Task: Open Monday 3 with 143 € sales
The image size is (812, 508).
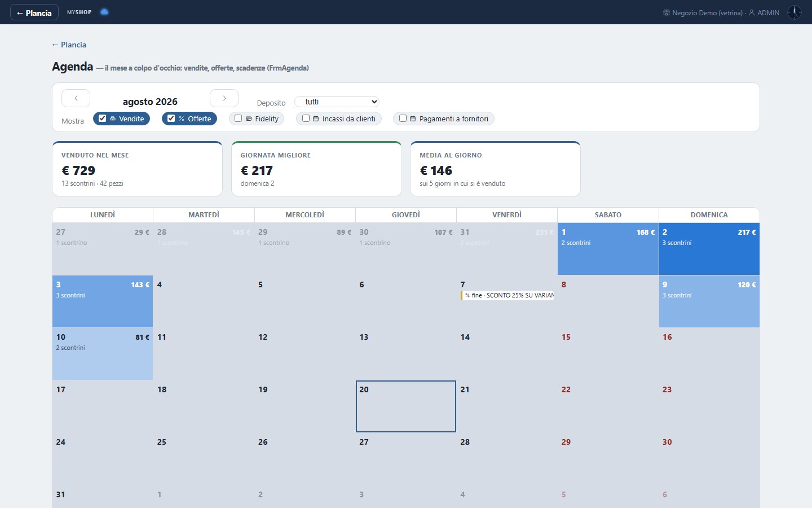Action: pyautogui.click(x=103, y=301)
